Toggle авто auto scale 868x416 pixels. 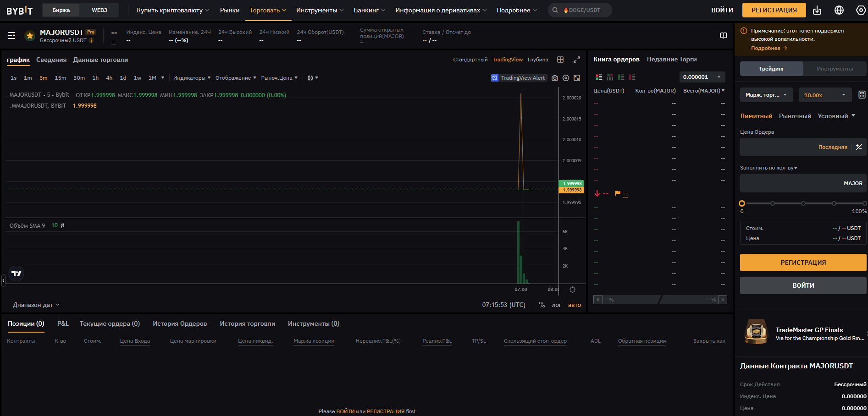pyautogui.click(x=575, y=305)
